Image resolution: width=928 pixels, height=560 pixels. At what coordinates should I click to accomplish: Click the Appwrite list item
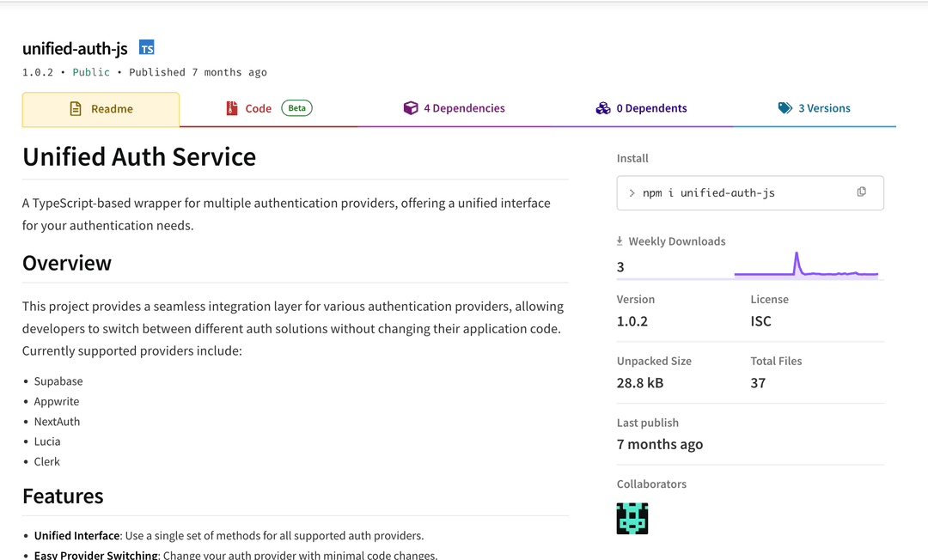tap(56, 401)
